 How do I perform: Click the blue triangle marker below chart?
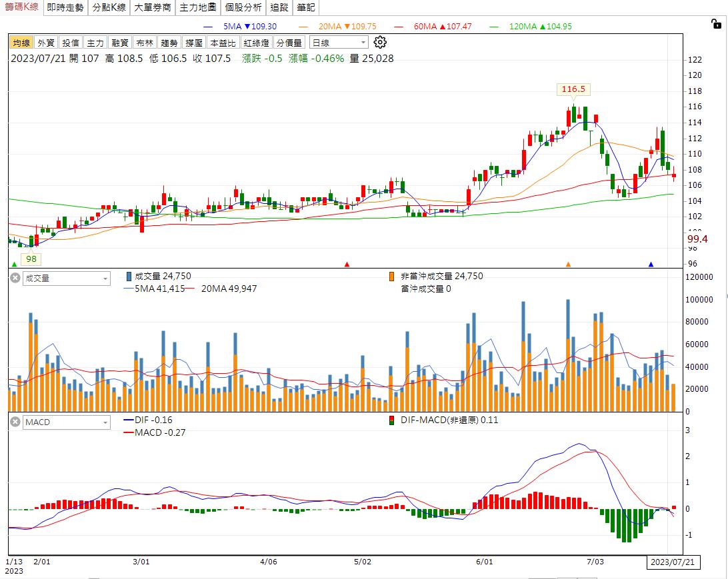click(651, 265)
